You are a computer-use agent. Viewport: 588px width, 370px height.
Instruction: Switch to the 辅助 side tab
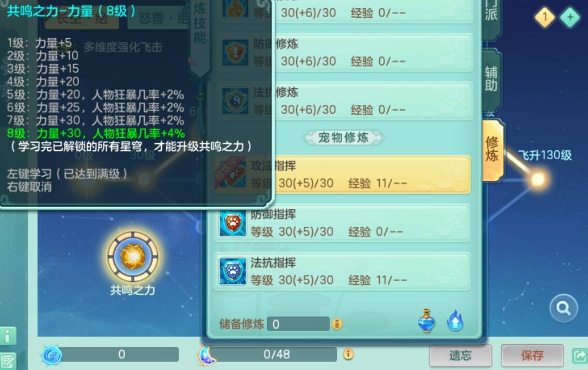[491, 79]
